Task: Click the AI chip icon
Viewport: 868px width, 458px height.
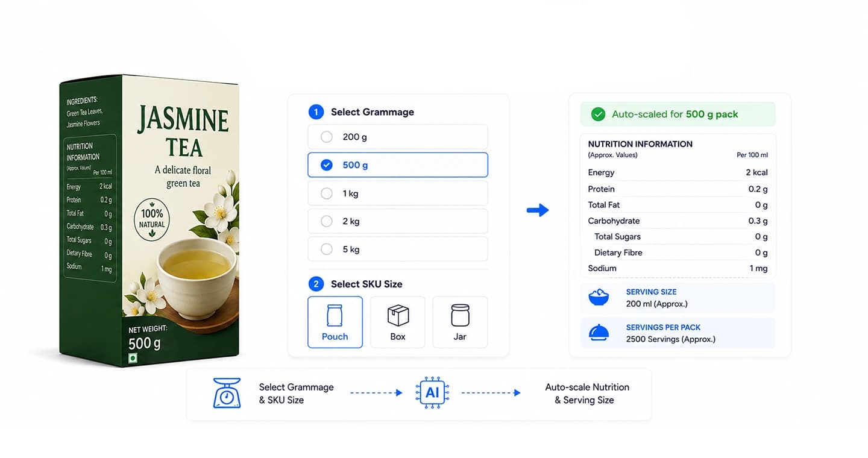Action: click(432, 393)
